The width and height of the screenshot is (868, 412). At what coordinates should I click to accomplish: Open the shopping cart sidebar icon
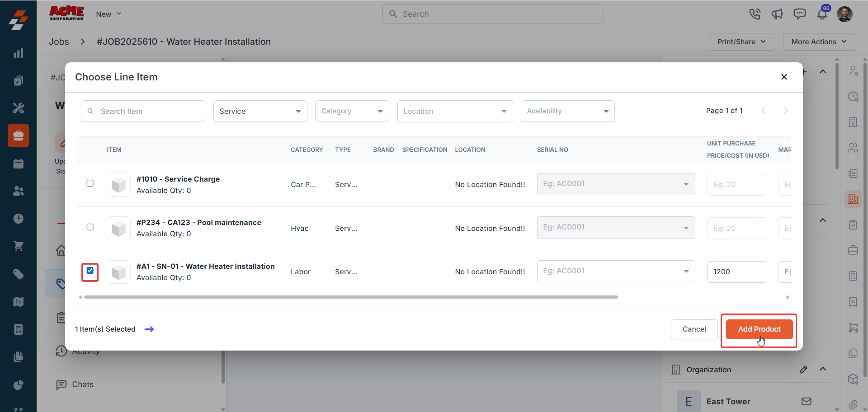(x=18, y=246)
